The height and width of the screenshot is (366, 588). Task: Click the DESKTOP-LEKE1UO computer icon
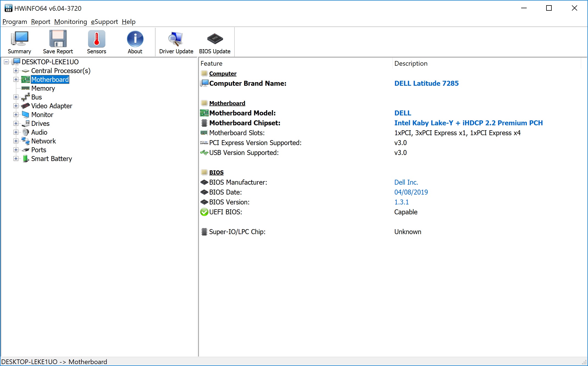point(17,62)
